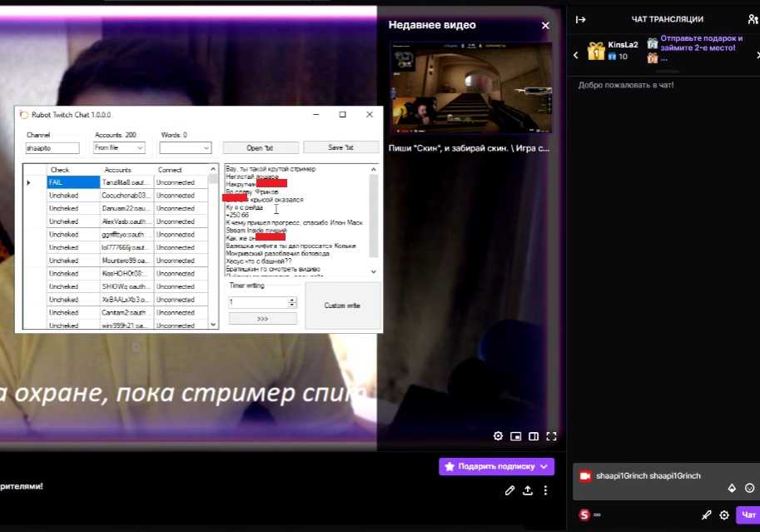Open the recent video thumbnail
The width and height of the screenshot is (760, 532).
pyautogui.click(x=469, y=89)
